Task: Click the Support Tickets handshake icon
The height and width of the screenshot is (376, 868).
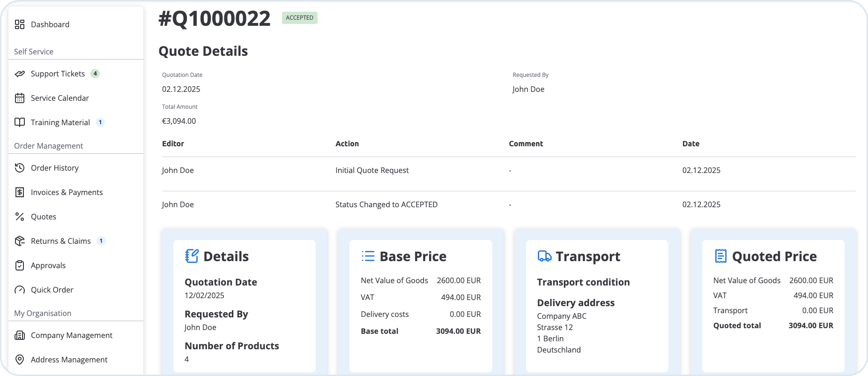Action: [x=20, y=74]
